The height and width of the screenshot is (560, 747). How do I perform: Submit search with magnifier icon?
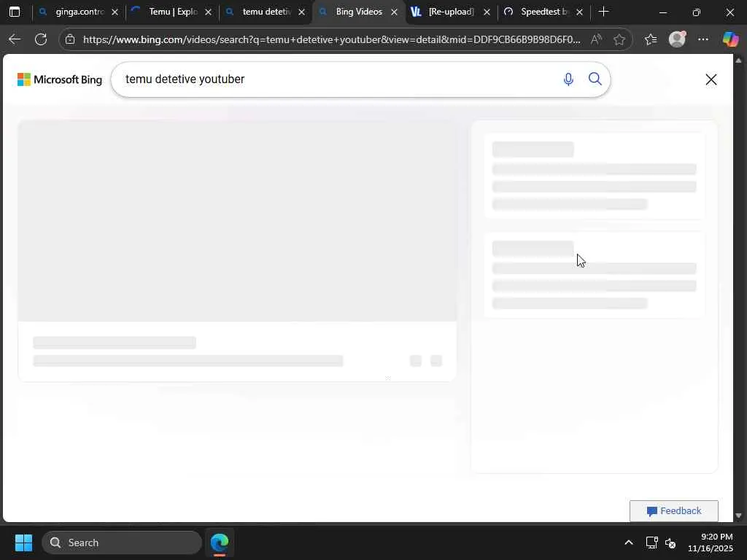[595, 79]
